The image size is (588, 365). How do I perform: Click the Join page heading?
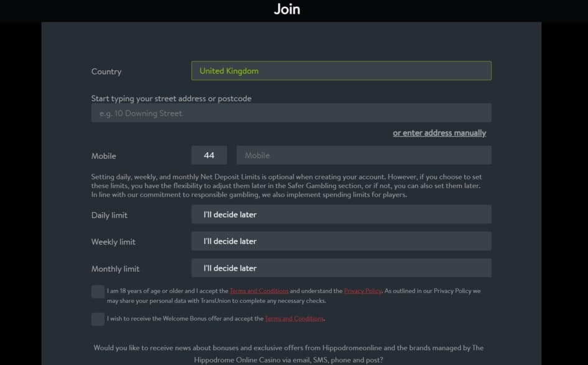pos(287,9)
